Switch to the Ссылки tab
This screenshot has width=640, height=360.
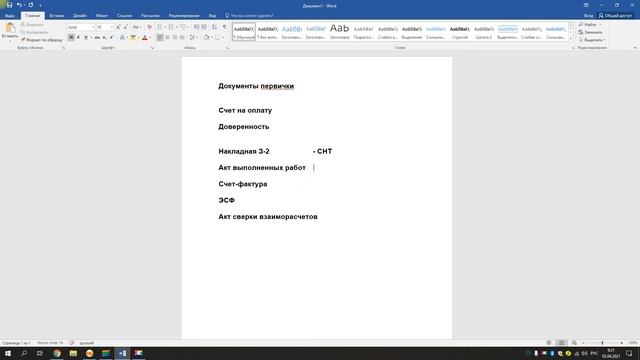124,16
